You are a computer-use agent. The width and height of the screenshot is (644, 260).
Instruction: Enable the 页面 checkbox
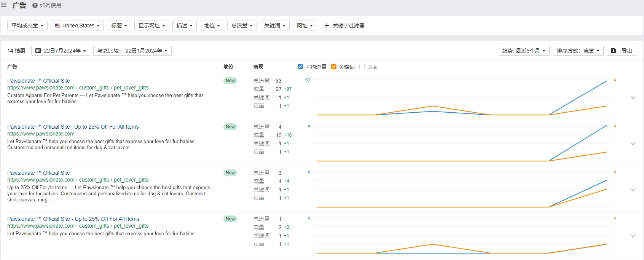tap(362, 67)
